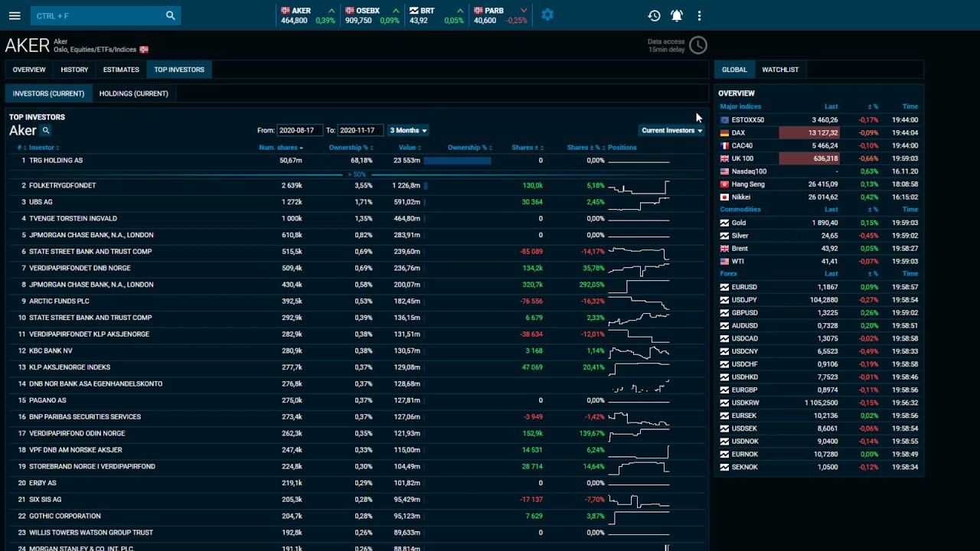Sort by Investor column header
The width and height of the screenshot is (980, 551).
click(44, 148)
